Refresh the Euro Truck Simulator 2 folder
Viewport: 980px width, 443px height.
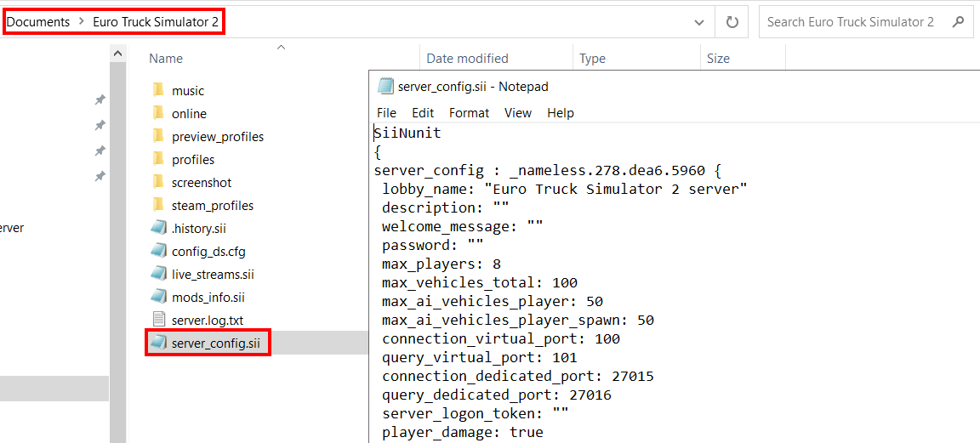pos(732,22)
